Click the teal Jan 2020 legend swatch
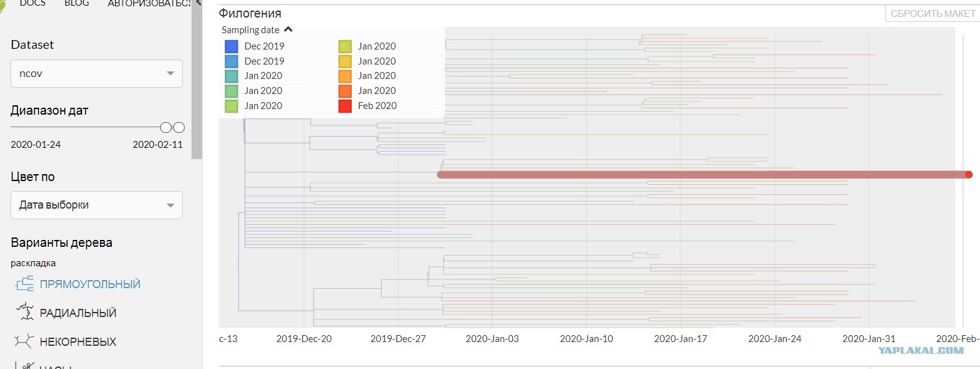Screen dimensions: 980x369 coord(231,76)
